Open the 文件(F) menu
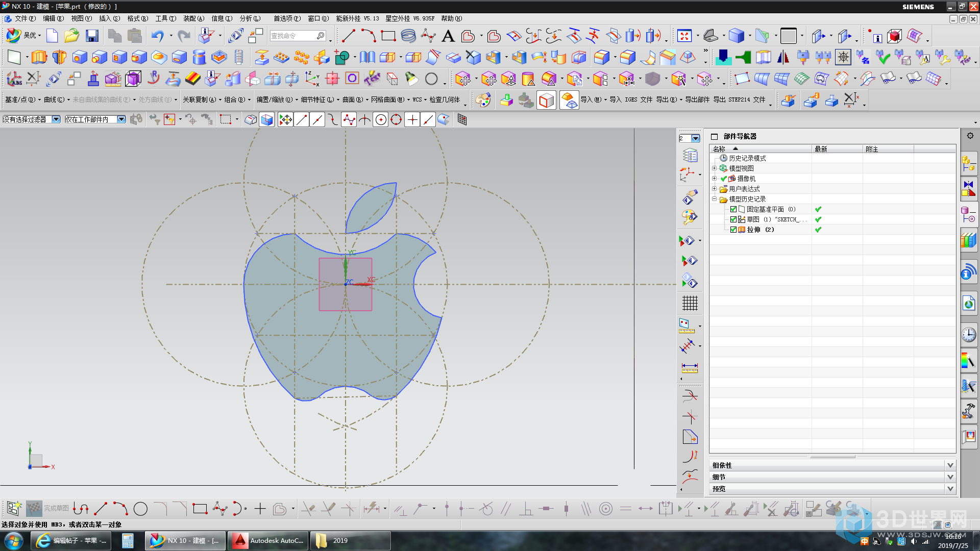Viewport: 980px width, 551px height. (x=25, y=18)
